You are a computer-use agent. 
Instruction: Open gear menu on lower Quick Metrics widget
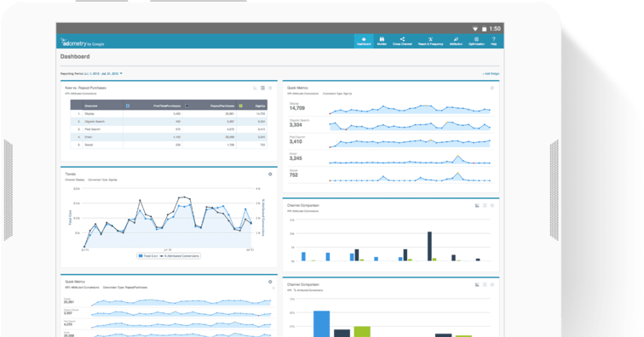point(270,282)
